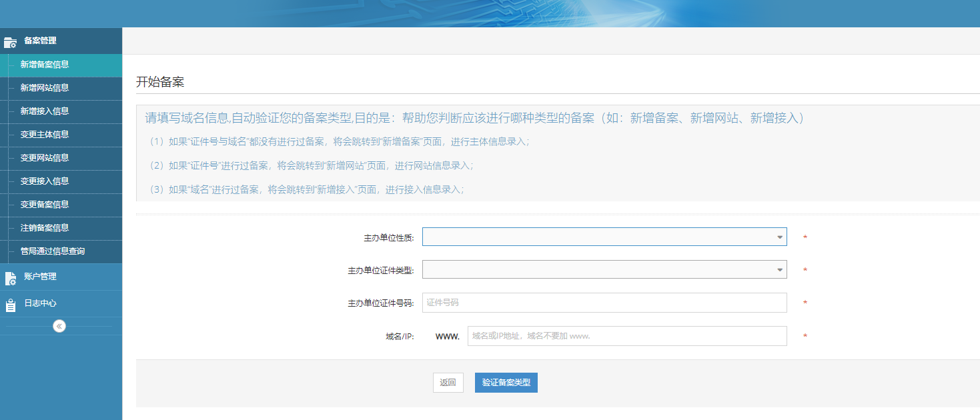The width and height of the screenshot is (980, 420).
Task: Focus the 域名/IP input field
Action: click(627, 336)
